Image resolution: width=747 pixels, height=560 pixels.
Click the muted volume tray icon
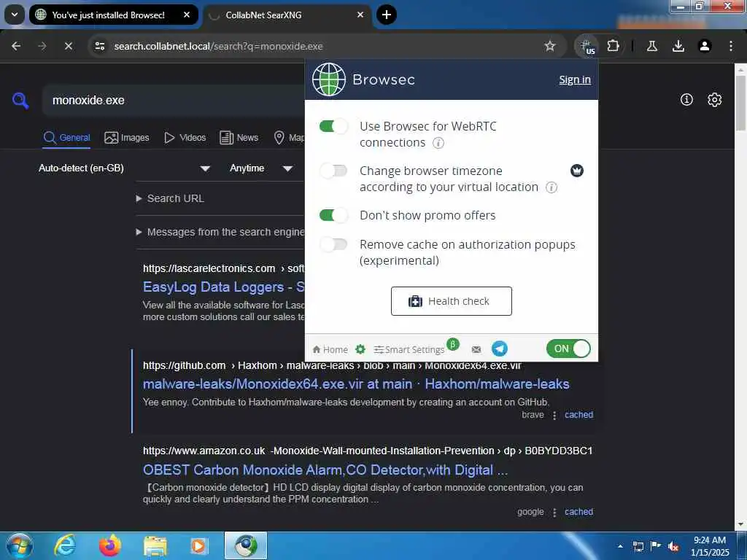pos(673,547)
